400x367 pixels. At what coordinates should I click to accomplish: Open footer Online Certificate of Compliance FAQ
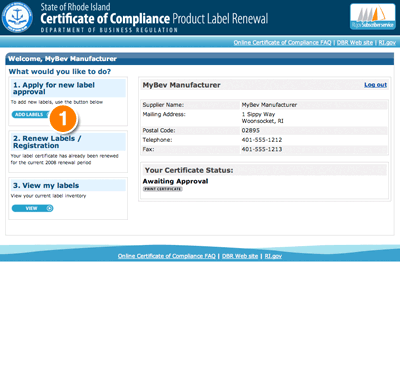coord(167,256)
